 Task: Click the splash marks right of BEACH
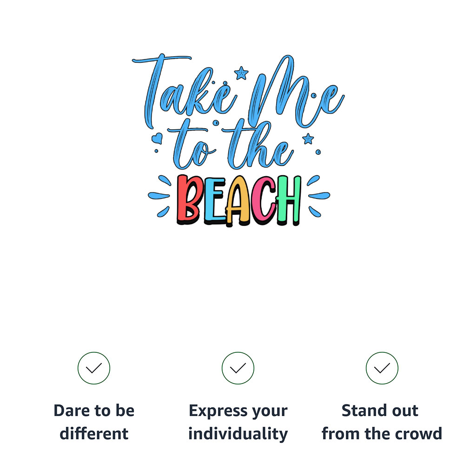click(317, 196)
